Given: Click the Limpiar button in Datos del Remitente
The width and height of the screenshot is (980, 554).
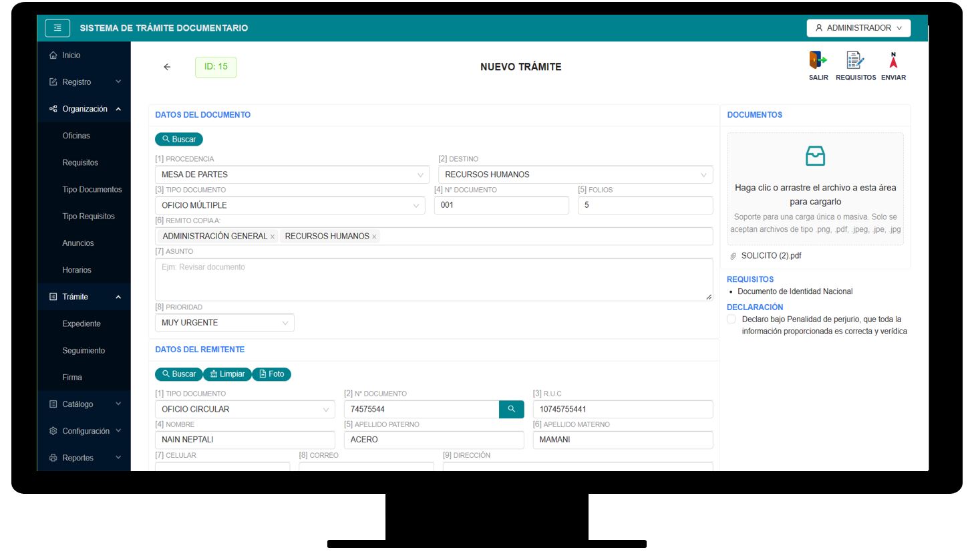Looking at the screenshot, I should pos(227,374).
